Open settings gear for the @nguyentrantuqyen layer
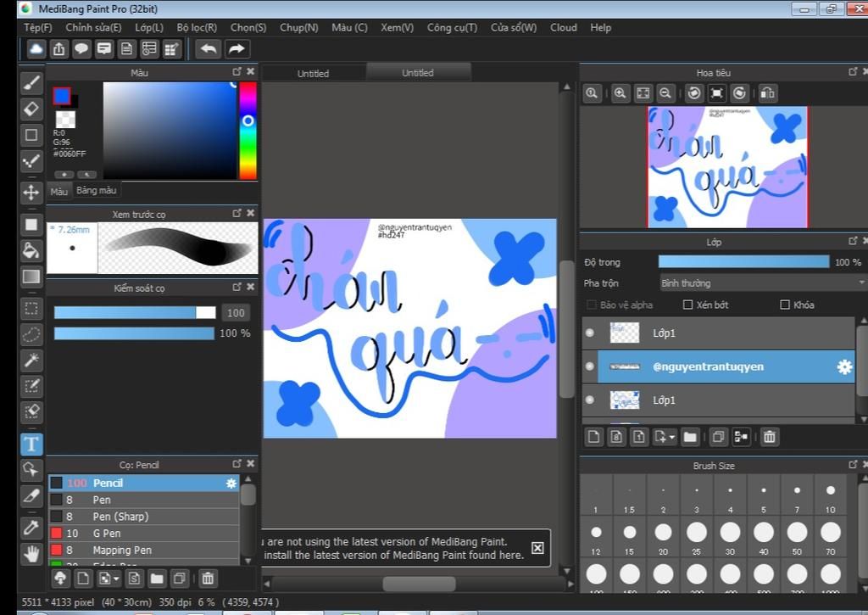 pyautogui.click(x=844, y=366)
